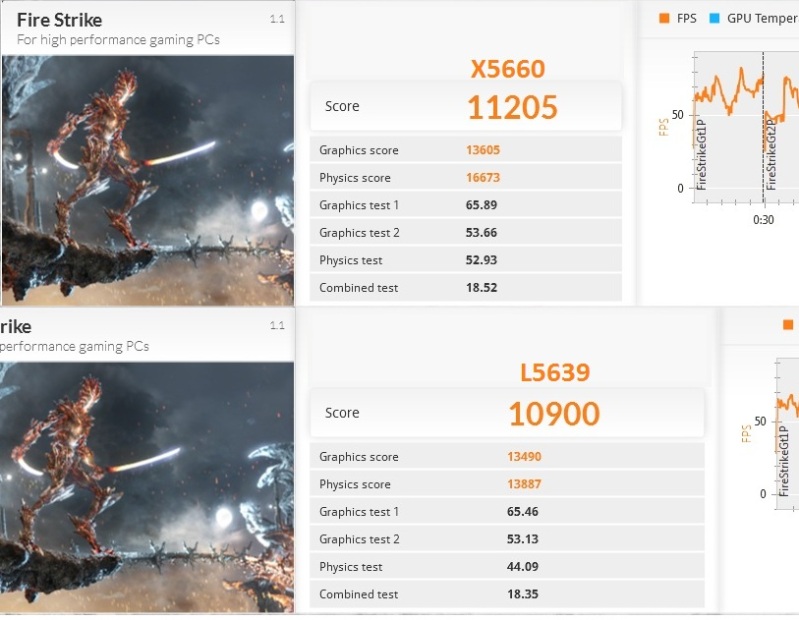Open the bottom Fire Strike preview image

point(147,488)
